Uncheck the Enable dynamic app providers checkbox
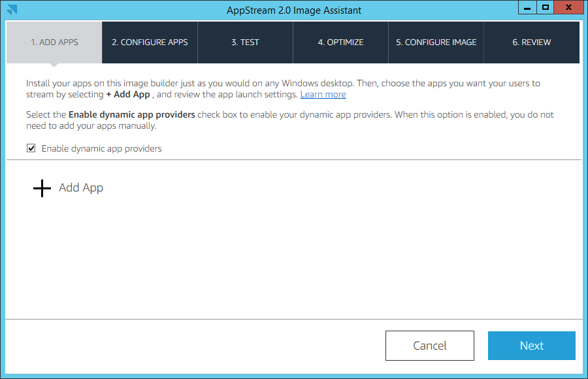This screenshot has height=379, width=588. tap(31, 148)
